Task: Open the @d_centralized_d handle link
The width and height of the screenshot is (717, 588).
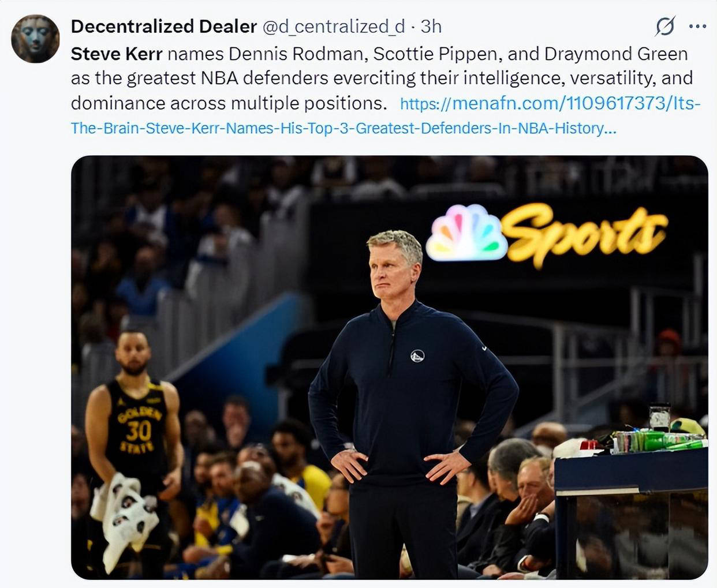Action: pyautogui.click(x=334, y=27)
